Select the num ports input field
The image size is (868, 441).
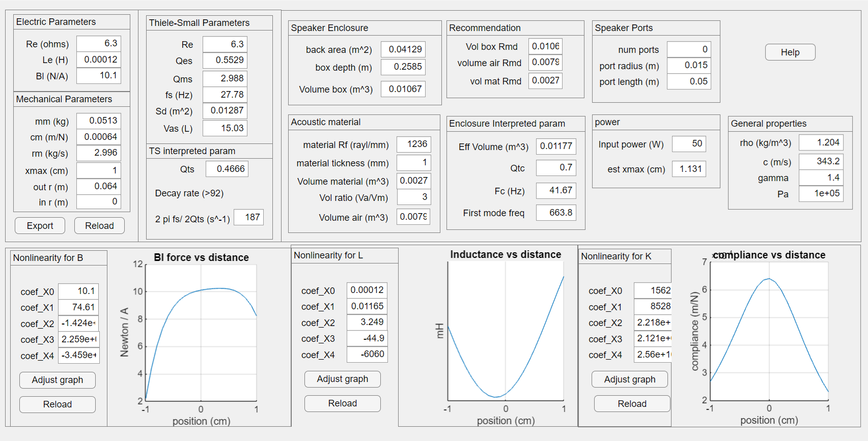tap(688, 49)
